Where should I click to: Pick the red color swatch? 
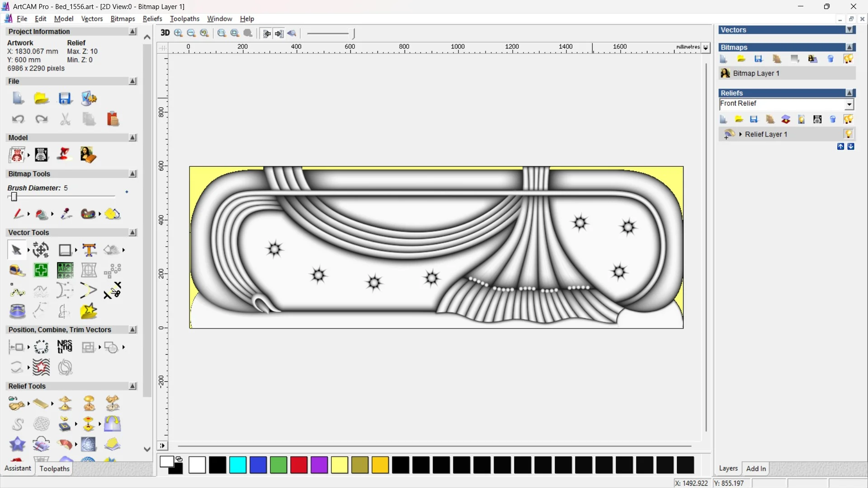point(299,465)
